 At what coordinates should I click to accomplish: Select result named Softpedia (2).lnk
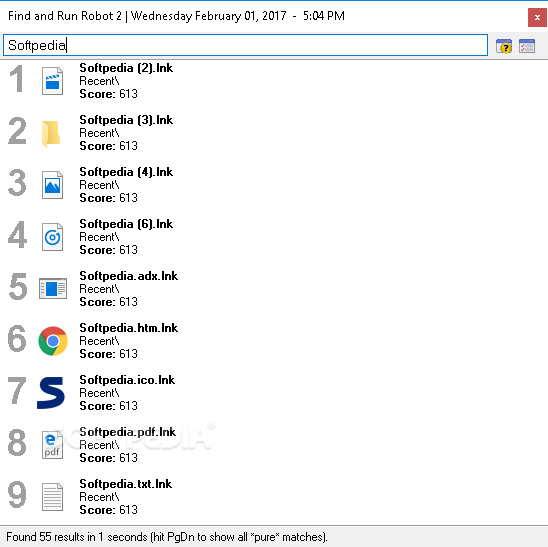click(x=126, y=68)
